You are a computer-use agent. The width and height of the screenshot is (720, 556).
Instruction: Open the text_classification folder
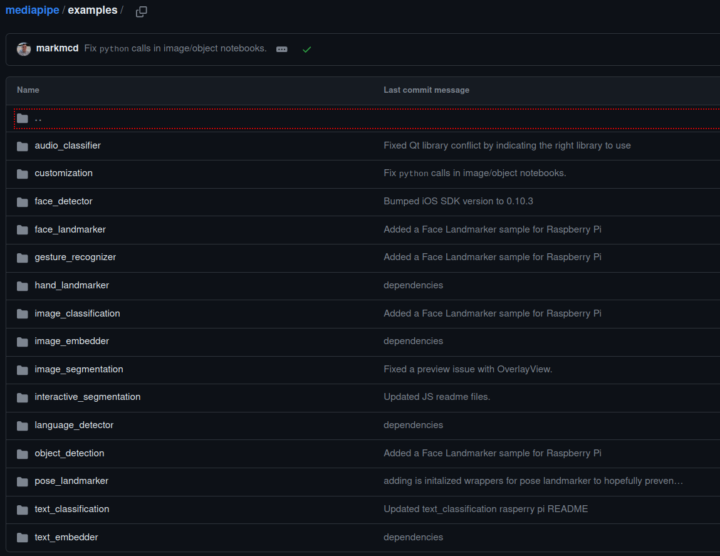point(72,509)
